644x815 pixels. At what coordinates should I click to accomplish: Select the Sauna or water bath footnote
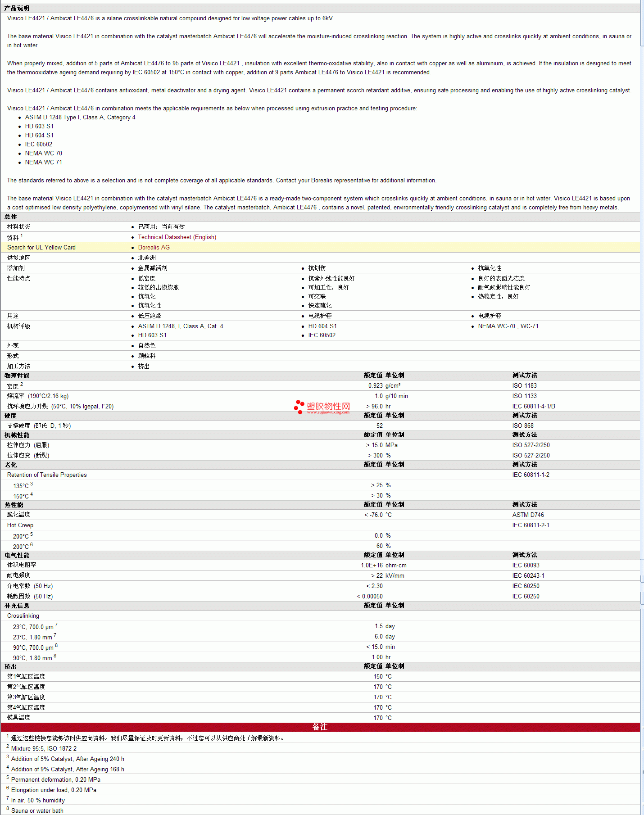[x=37, y=810]
